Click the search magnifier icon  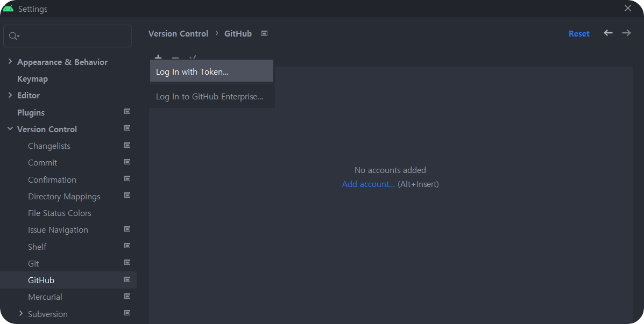14,36
